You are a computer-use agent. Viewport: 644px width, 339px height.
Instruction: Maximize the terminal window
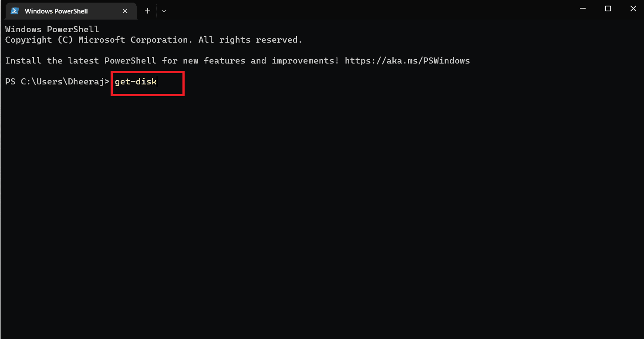pyautogui.click(x=608, y=9)
